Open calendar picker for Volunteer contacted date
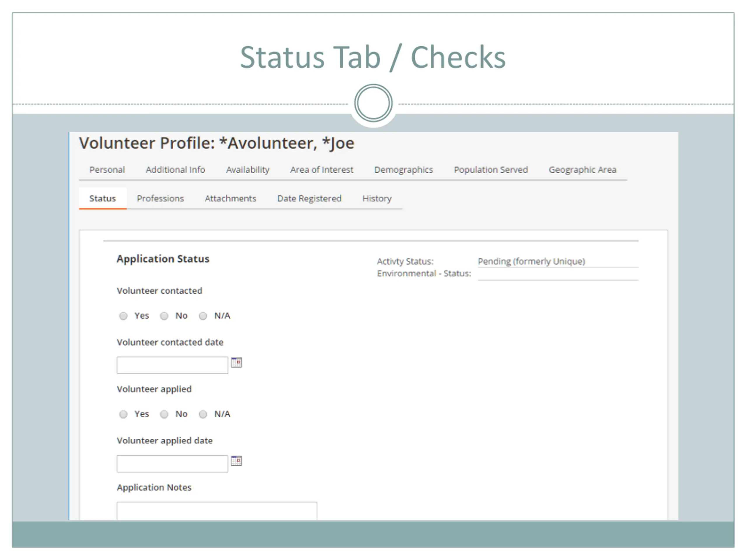Viewport: 747px width, 560px height. pyautogui.click(x=236, y=363)
